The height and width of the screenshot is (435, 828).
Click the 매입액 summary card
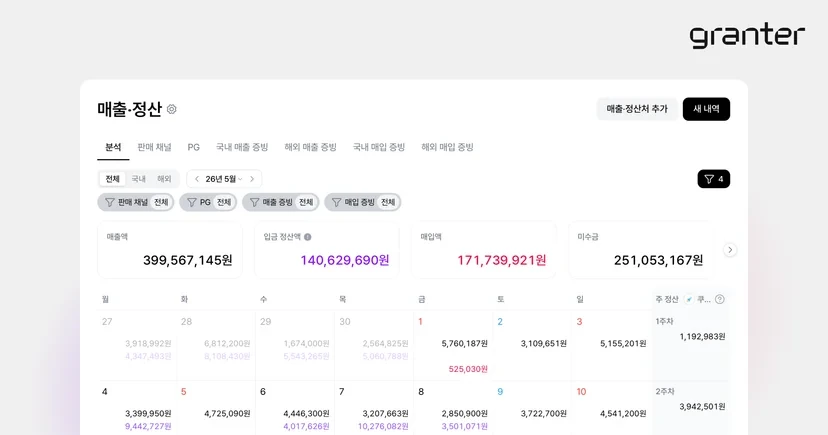click(x=484, y=250)
